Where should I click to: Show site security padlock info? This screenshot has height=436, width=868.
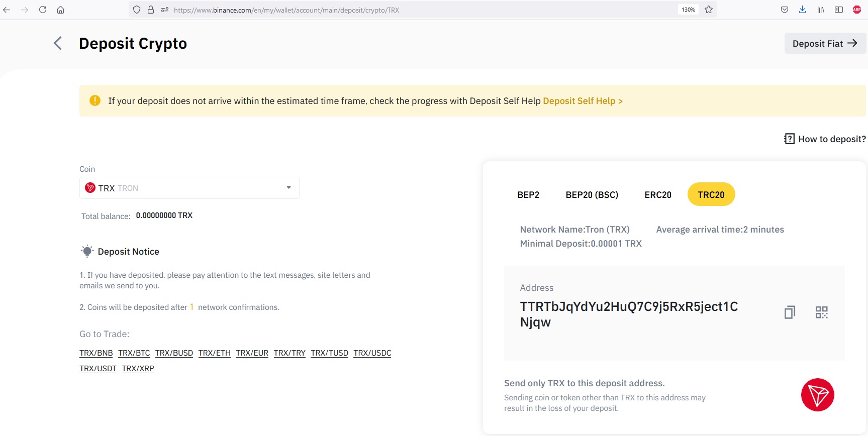pos(150,10)
